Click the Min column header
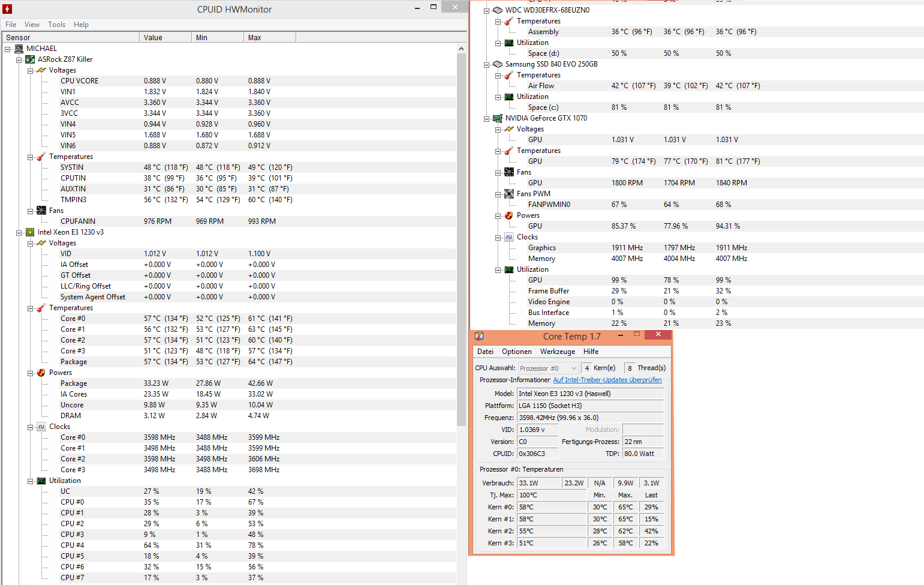 [x=218, y=37]
